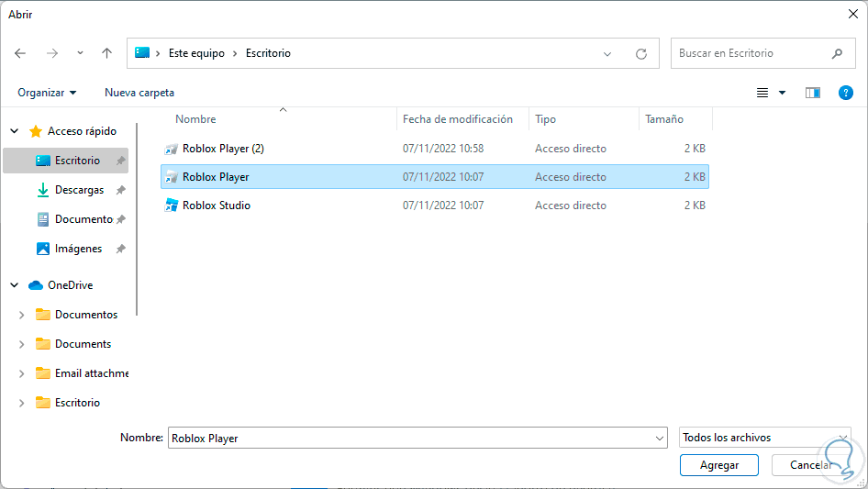Click the Agregar button
868x489 pixels.
click(x=719, y=465)
